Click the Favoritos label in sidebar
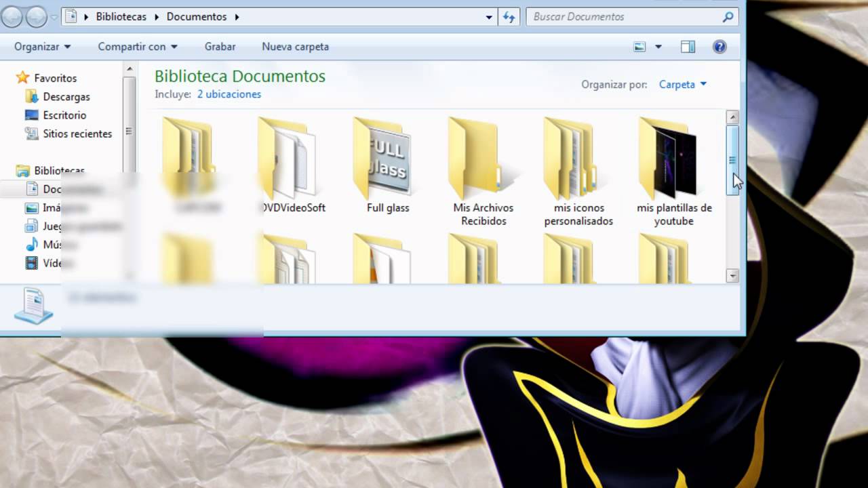The height and width of the screenshot is (488, 868). [x=56, y=78]
